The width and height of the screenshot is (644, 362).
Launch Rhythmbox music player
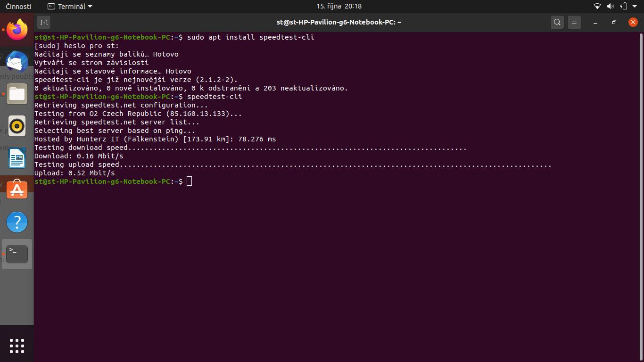[17, 126]
